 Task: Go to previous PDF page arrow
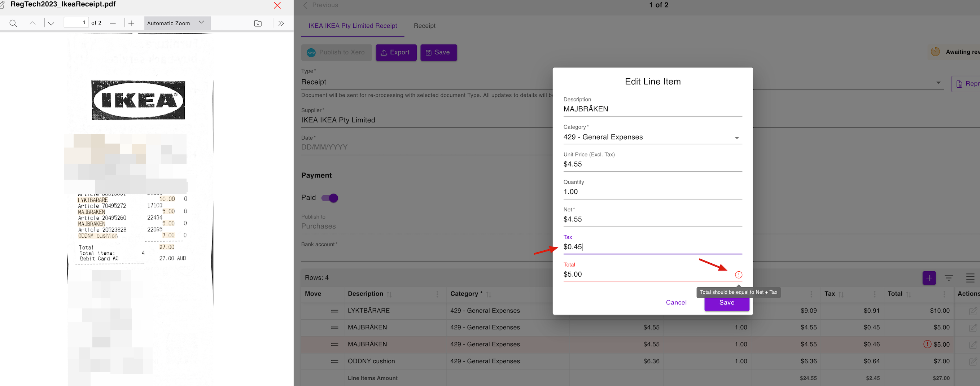click(x=33, y=23)
